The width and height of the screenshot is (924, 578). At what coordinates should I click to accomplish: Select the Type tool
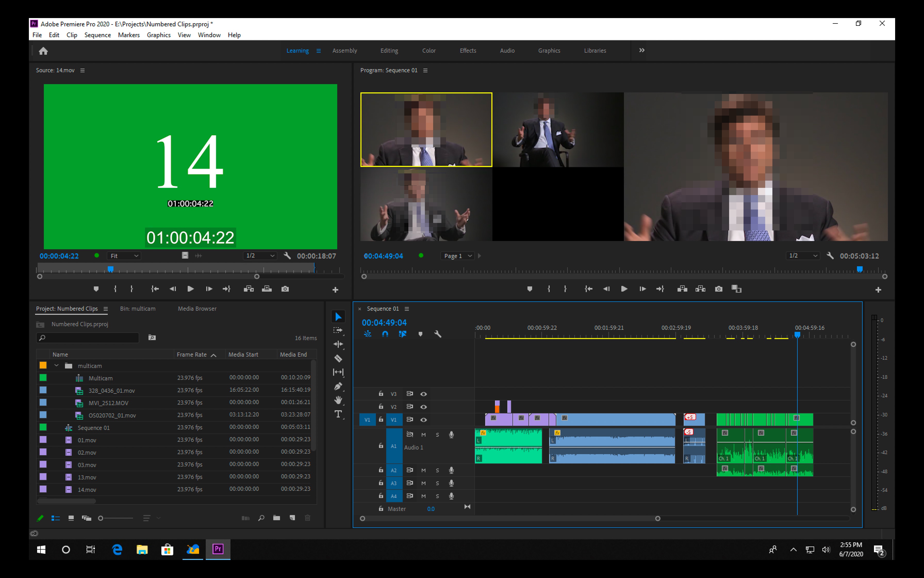(338, 414)
